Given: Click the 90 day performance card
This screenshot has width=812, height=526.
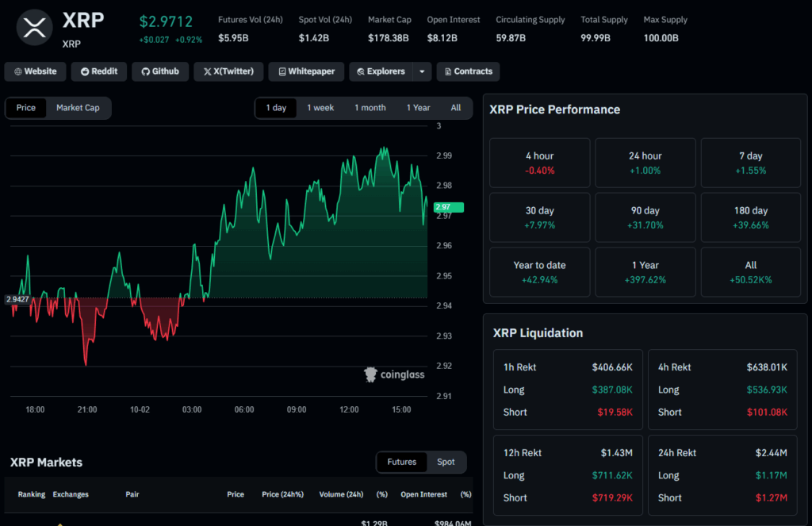Looking at the screenshot, I should pyautogui.click(x=645, y=217).
